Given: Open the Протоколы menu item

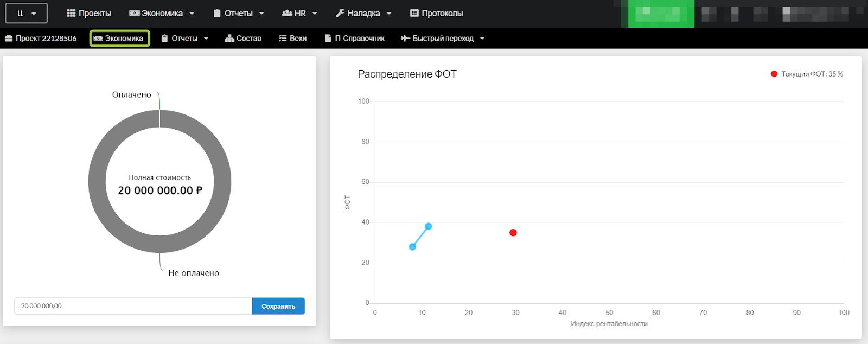Looking at the screenshot, I should click(x=437, y=13).
